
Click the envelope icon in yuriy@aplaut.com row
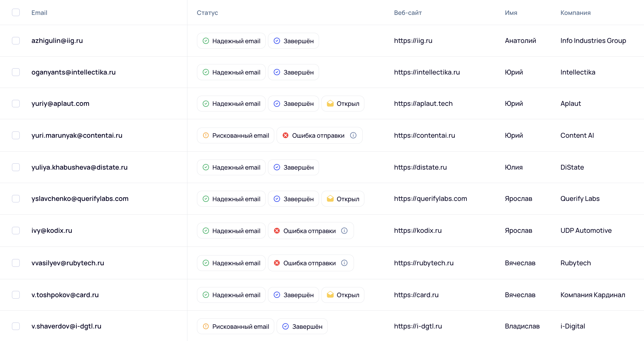(330, 103)
